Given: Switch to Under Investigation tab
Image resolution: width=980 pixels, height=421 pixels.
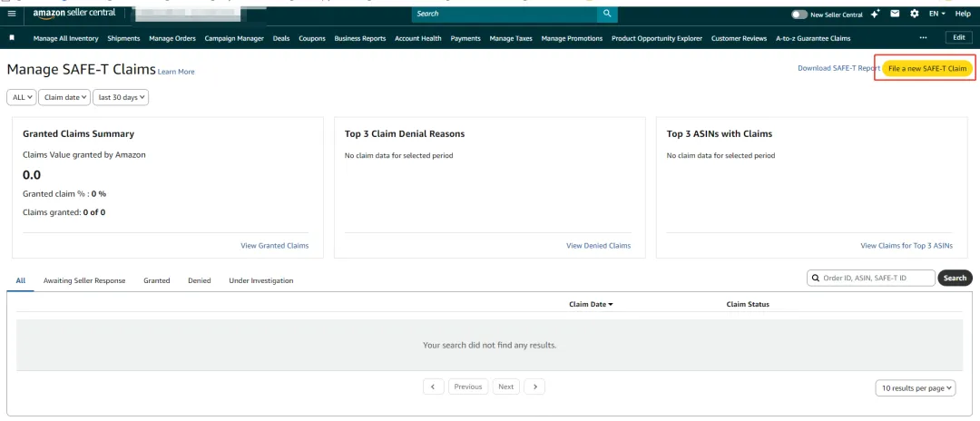Looking at the screenshot, I should coord(261,280).
